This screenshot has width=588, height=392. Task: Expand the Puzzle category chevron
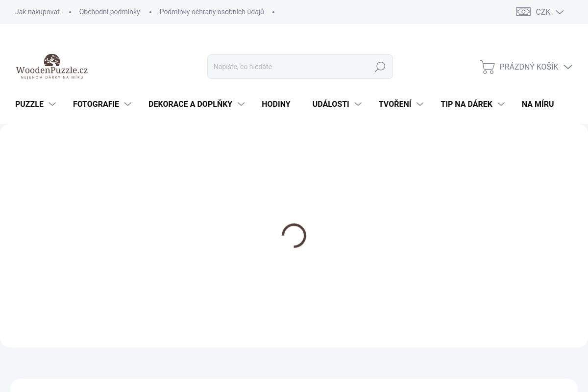coord(52,104)
